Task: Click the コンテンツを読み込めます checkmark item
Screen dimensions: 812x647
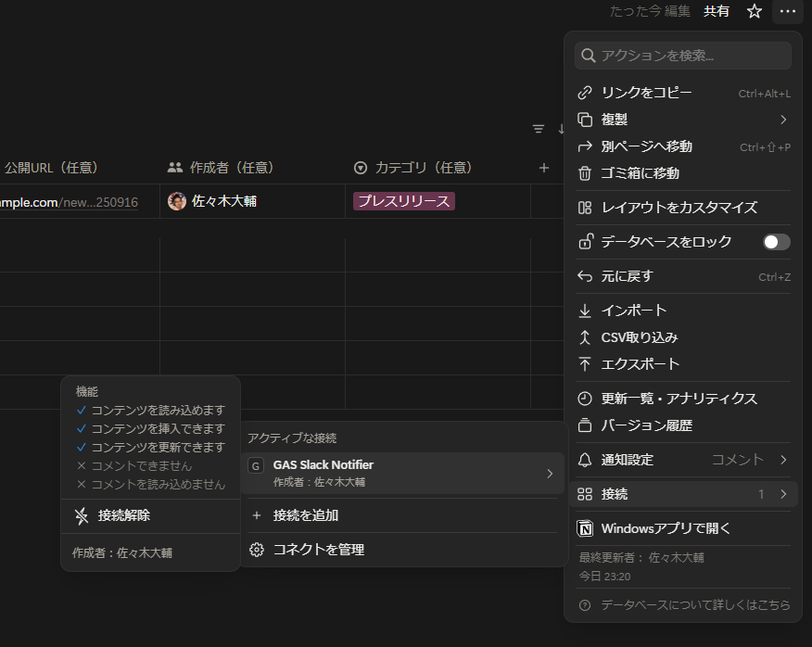Action: coord(150,410)
